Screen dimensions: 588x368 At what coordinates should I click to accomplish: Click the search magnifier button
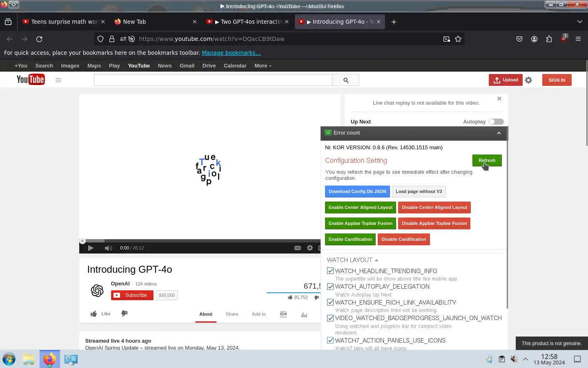[x=346, y=80]
